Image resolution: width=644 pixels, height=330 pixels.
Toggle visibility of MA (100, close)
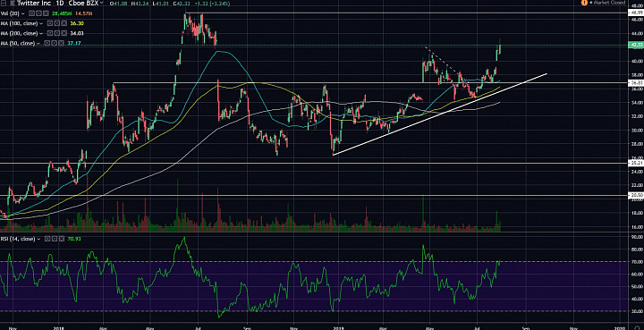tap(50, 23)
